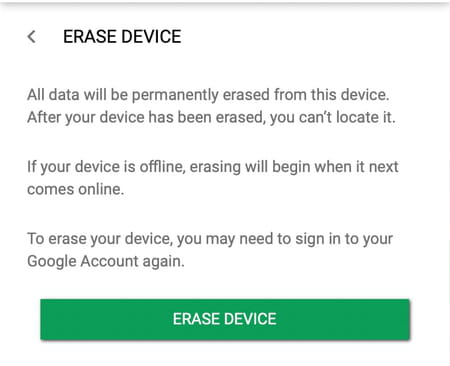
Task: Click the 'comes online.' text
Action: (x=76, y=189)
